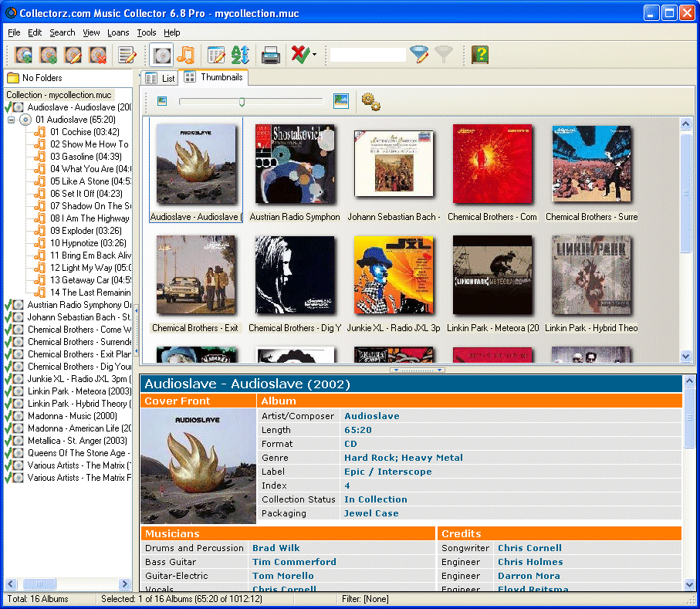Select the Shostakovich album thumbnail
This screenshot has width=700, height=609.
295,164
